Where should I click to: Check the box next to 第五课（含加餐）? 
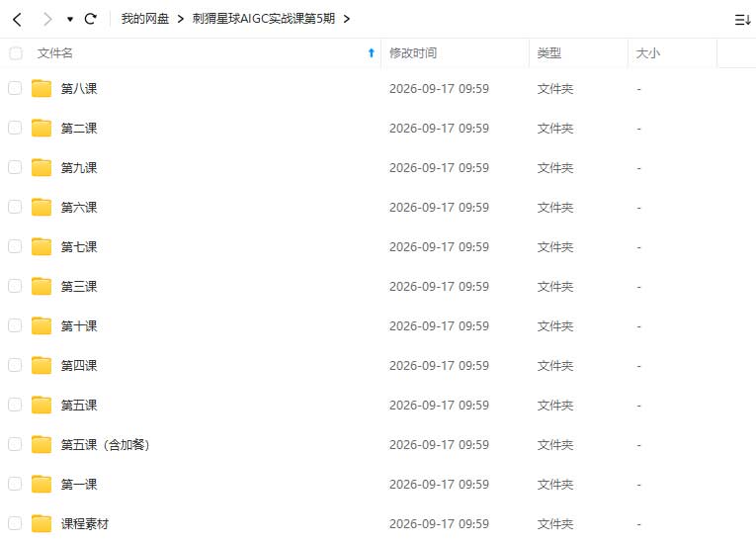click(15, 444)
